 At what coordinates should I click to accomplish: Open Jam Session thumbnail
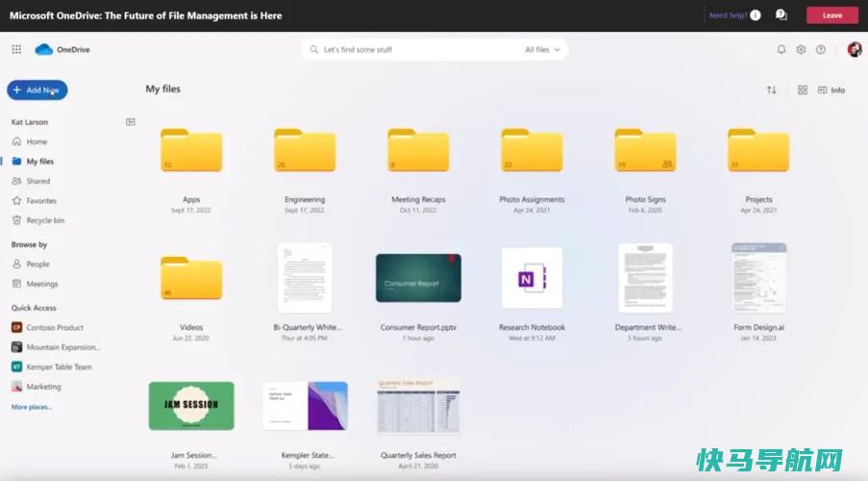191,406
